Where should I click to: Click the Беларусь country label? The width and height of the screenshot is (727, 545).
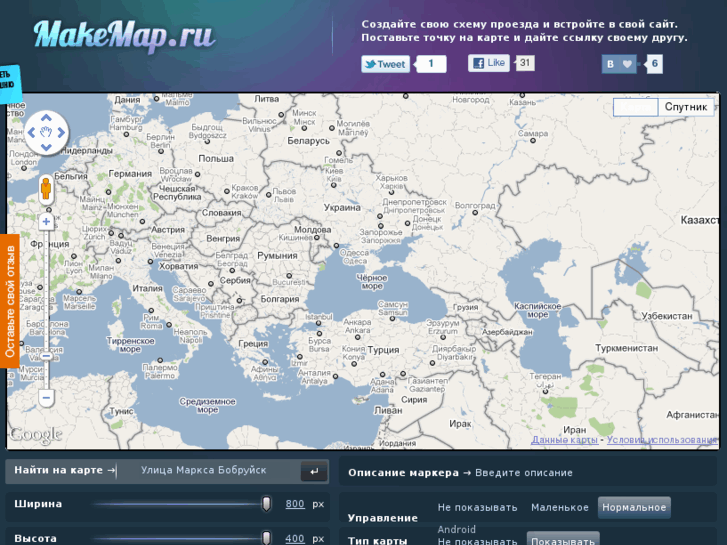click(x=308, y=141)
